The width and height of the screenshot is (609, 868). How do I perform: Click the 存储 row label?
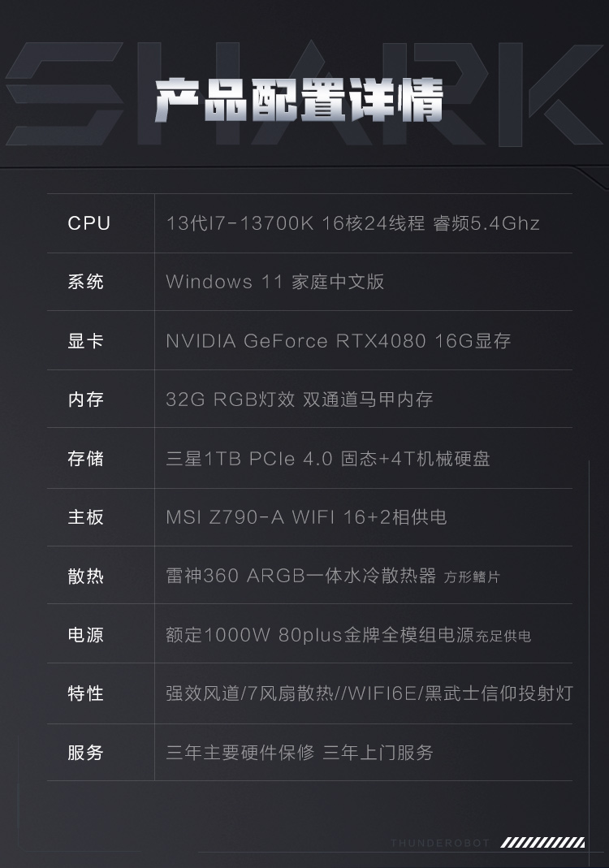click(x=86, y=458)
